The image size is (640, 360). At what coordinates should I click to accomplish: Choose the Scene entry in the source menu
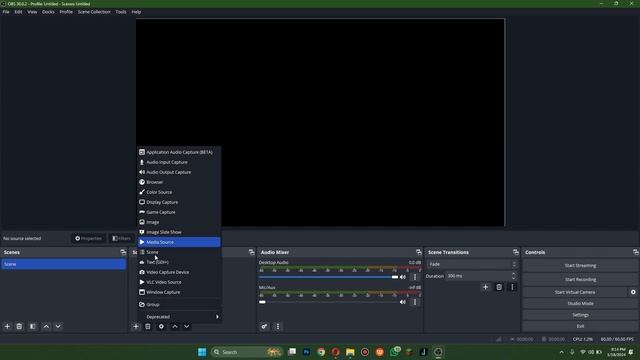point(180,252)
